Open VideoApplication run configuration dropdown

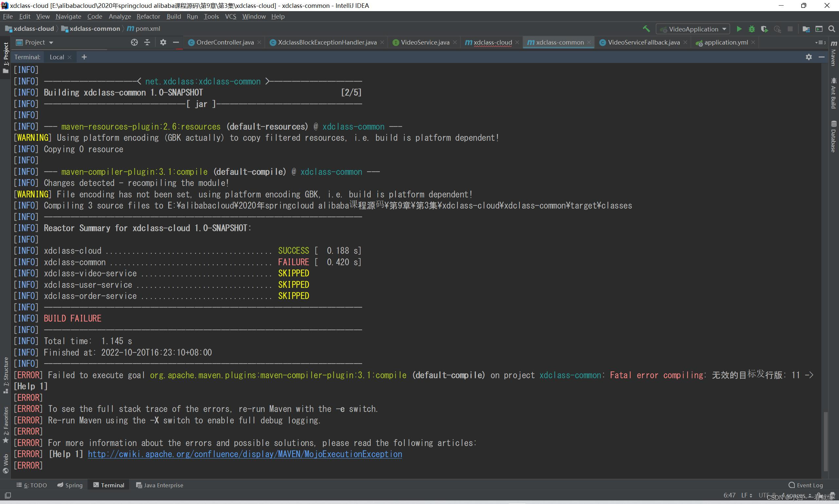[693, 29]
